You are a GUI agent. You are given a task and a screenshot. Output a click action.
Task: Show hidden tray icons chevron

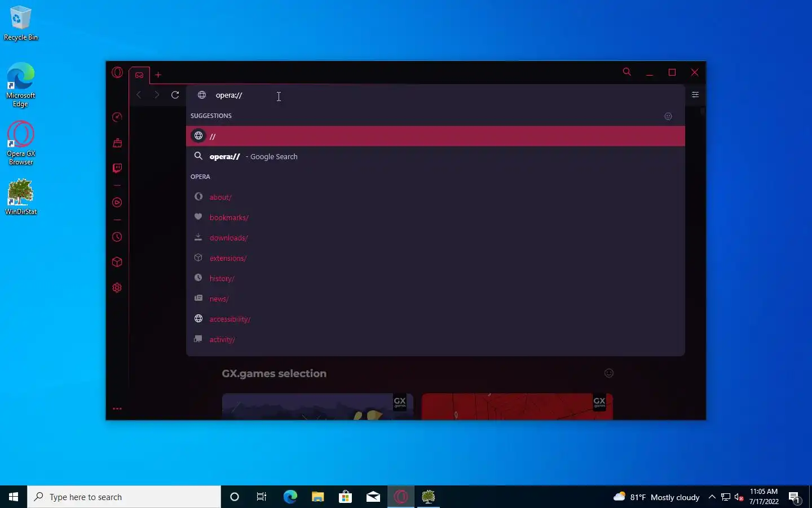click(712, 497)
